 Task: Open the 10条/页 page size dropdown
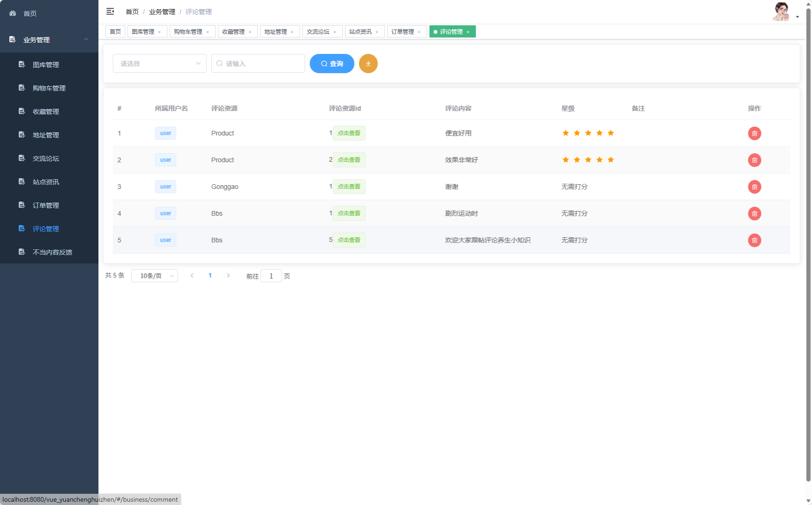pyautogui.click(x=154, y=276)
